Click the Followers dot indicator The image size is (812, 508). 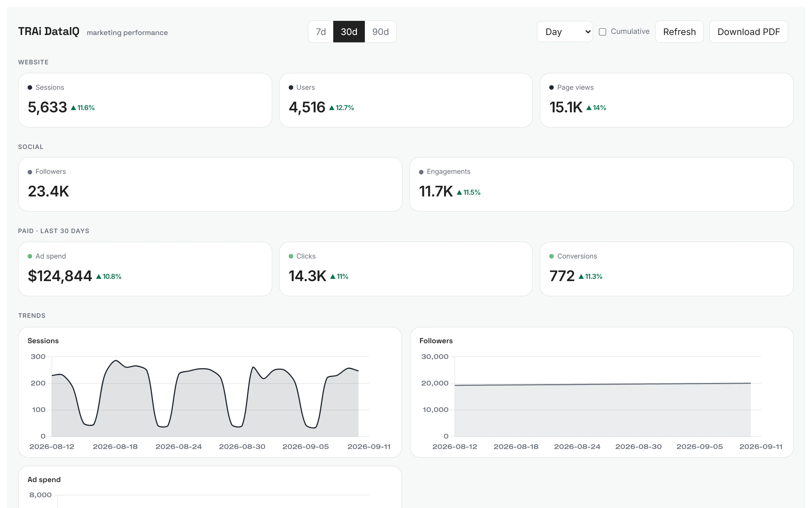point(30,172)
